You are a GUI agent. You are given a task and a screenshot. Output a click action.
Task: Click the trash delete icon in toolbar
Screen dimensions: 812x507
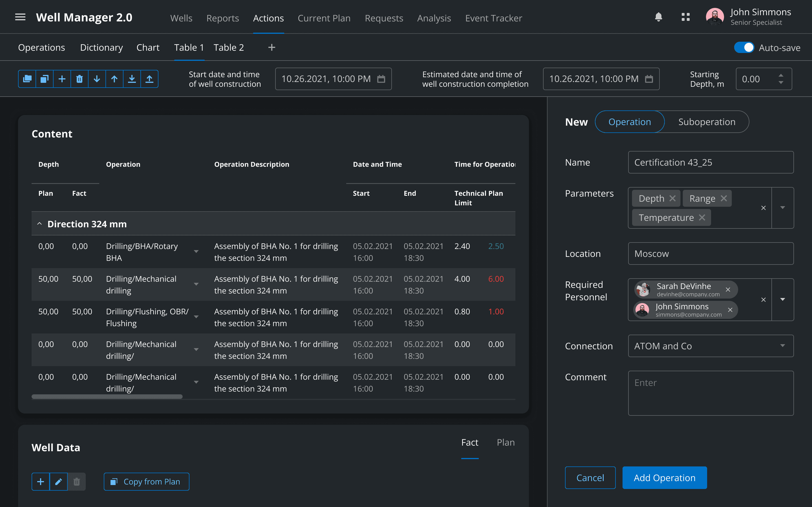79,79
